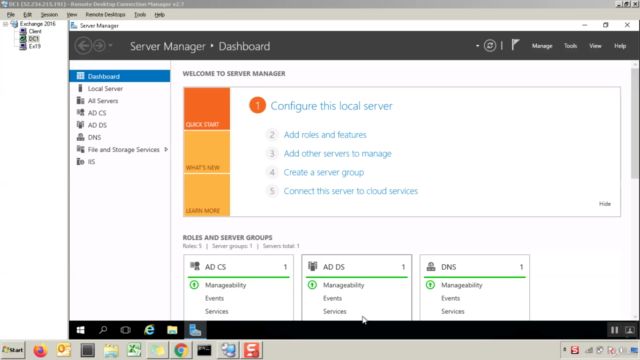The height and width of the screenshot is (360, 640).
Task: Open the remote Windows Start button
Action: coord(80,330)
